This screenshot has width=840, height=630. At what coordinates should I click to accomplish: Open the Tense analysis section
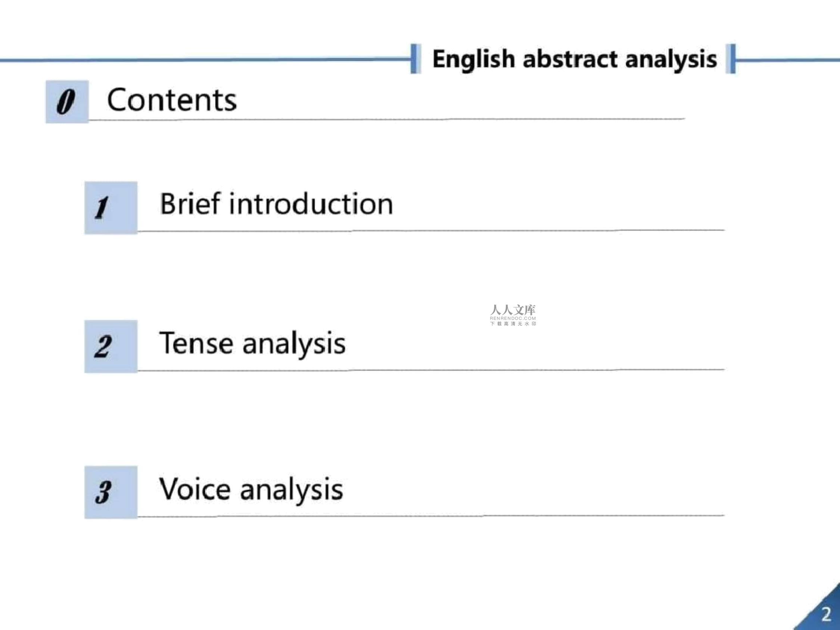[x=252, y=344]
